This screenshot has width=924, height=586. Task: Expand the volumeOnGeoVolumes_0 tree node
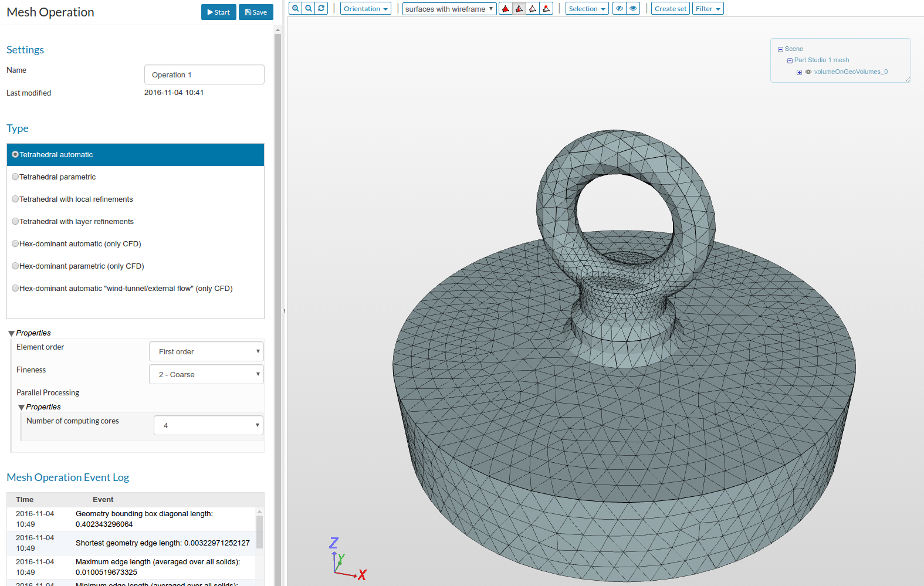pos(799,72)
